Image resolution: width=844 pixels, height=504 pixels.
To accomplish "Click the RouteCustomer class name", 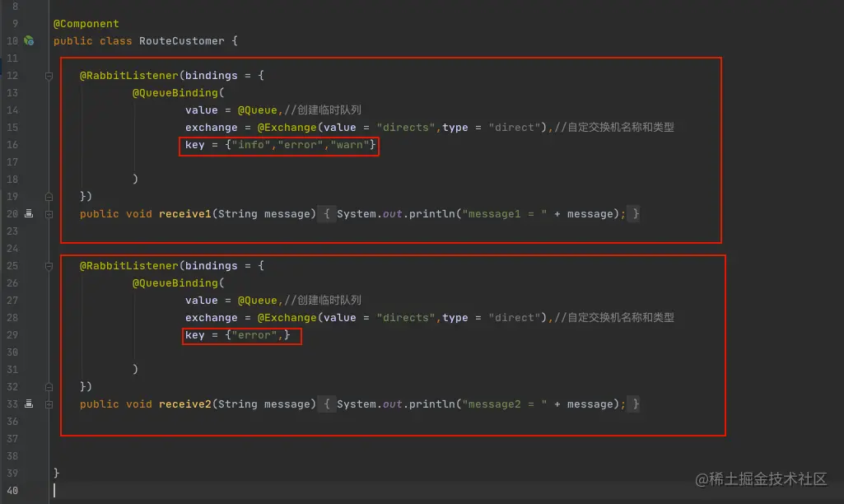I will 182,41.
